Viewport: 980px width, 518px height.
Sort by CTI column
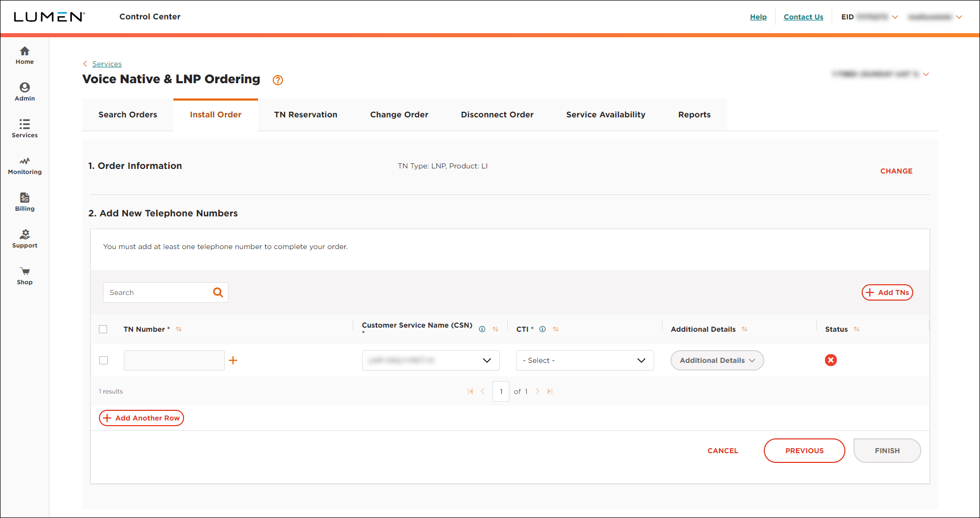click(x=556, y=329)
